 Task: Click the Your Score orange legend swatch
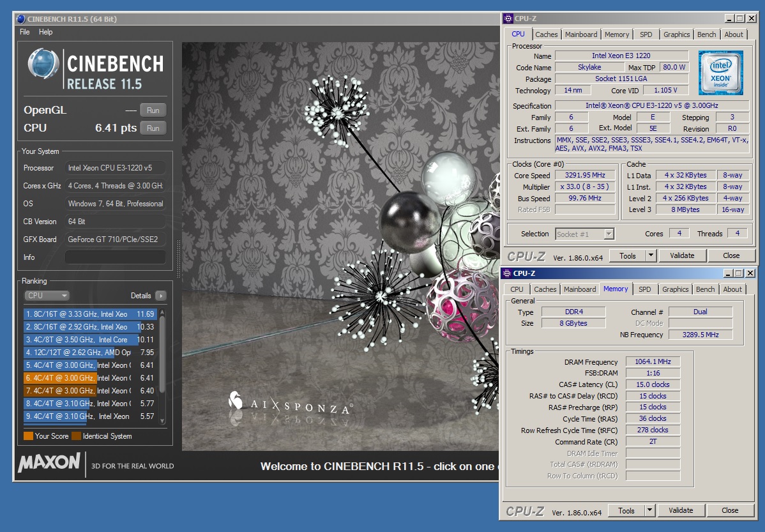click(x=28, y=436)
